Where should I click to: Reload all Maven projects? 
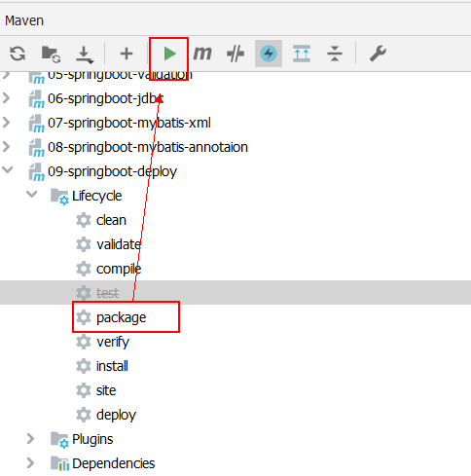pos(18,54)
